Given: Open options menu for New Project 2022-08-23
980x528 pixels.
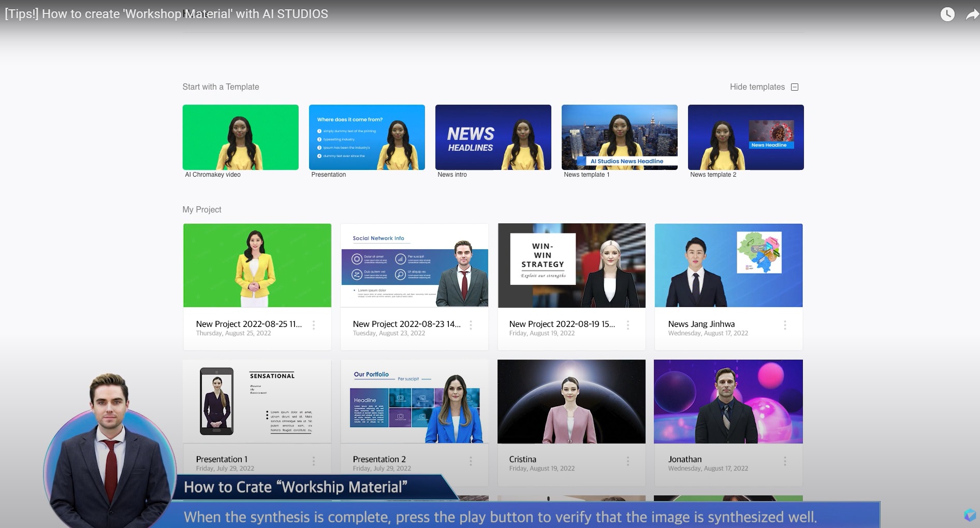Looking at the screenshot, I should click(471, 325).
